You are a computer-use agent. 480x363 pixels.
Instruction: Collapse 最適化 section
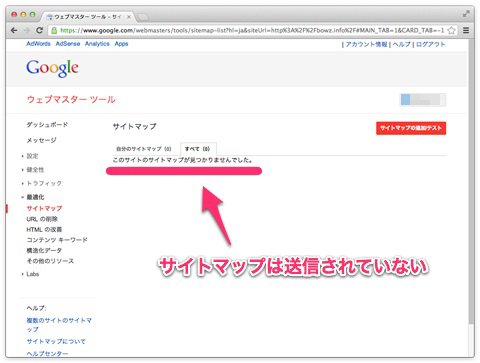35,197
